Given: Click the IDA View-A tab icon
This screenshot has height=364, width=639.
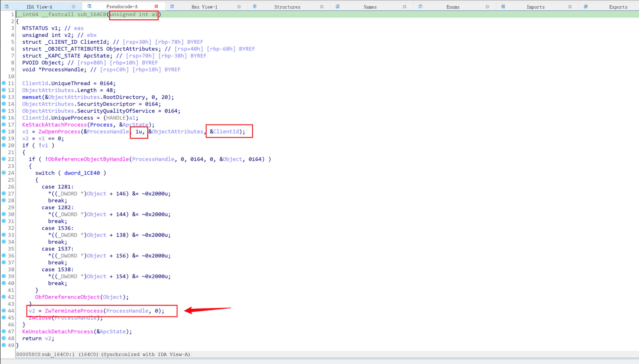Looking at the screenshot, I should pyautogui.click(x=6, y=7).
